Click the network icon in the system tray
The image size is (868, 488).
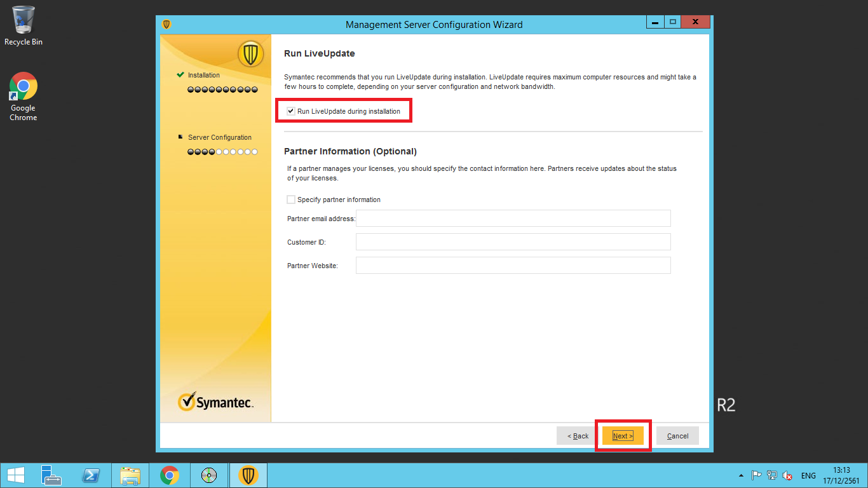pos(772,475)
